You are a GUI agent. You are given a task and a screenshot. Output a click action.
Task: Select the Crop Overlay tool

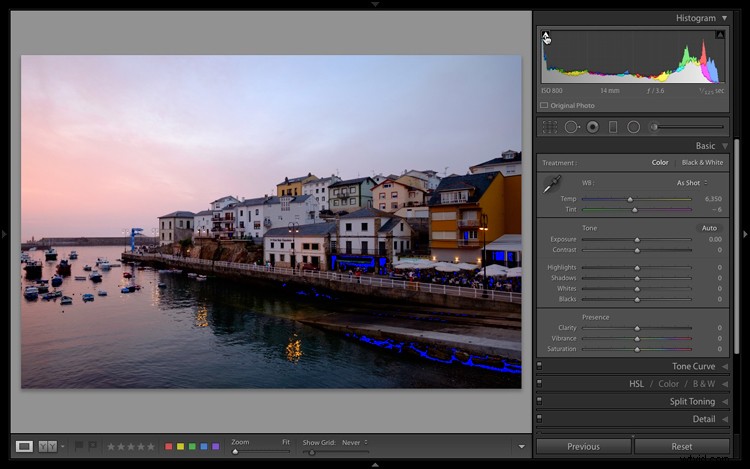tap(550, 127)
